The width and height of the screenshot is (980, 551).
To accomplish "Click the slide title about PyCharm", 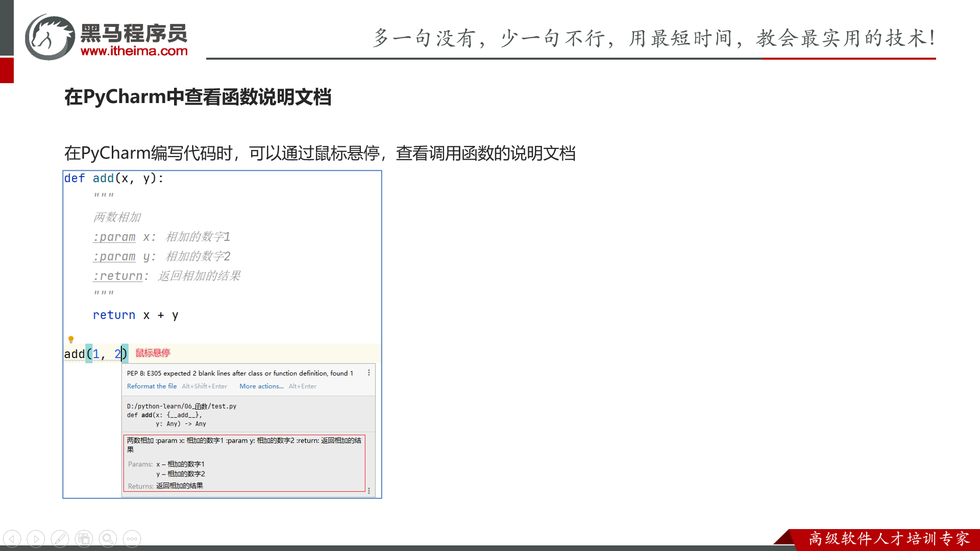I will point(198,97).
